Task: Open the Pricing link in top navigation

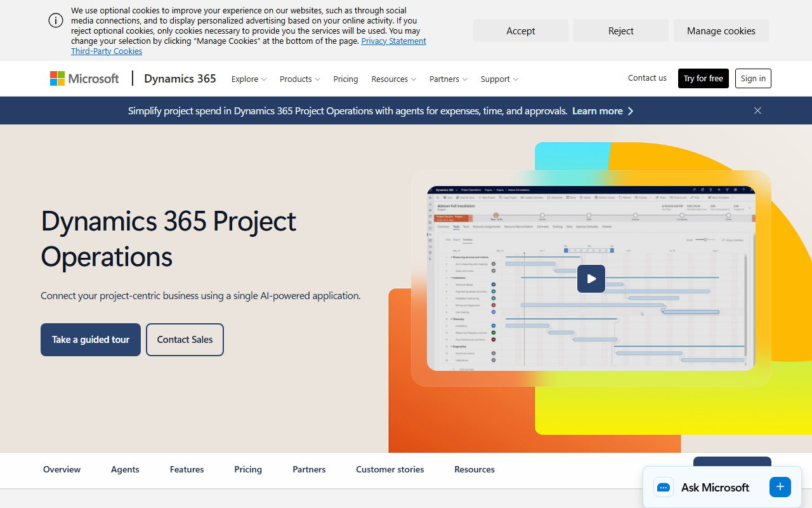Action: (346, 79)
